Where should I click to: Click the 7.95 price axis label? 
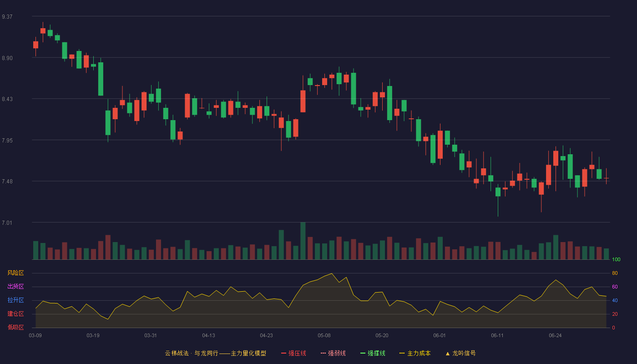point(7,141)
